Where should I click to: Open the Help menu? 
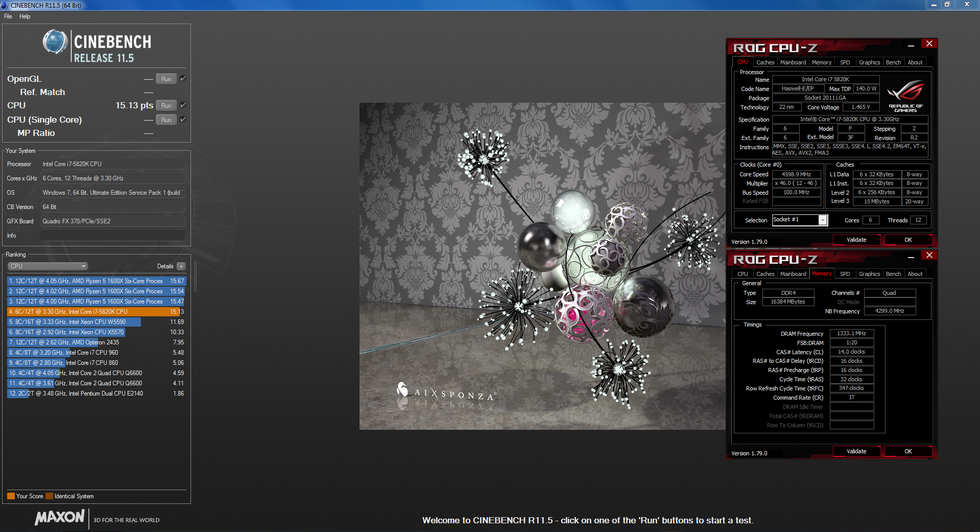[x=25, y=16]
